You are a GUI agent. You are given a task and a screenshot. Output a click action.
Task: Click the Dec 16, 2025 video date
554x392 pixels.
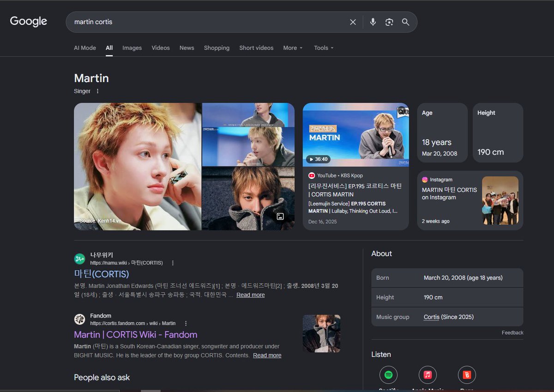tap(323, 222)
